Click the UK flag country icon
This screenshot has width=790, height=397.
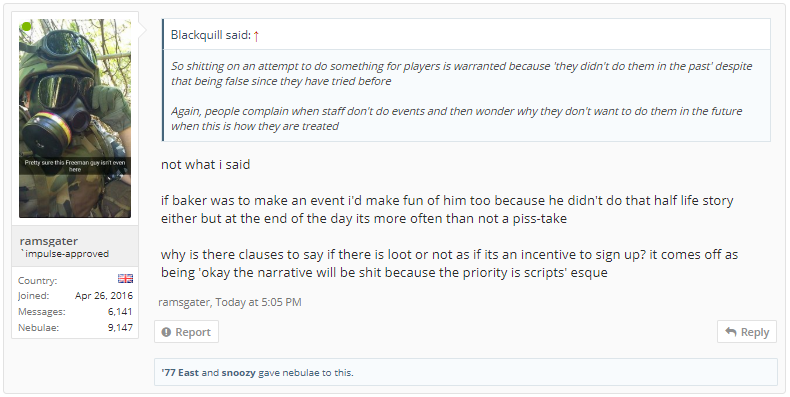[x=125, y=279]
